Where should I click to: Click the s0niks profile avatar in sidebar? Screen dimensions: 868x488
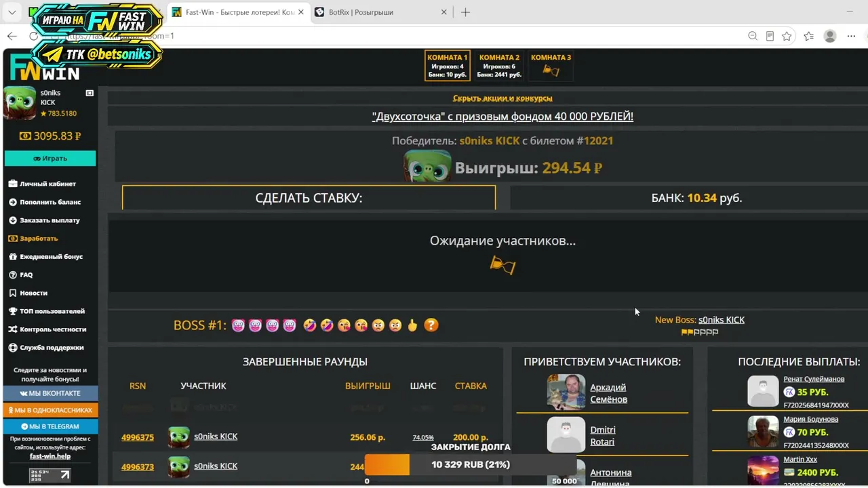[20, 102]
